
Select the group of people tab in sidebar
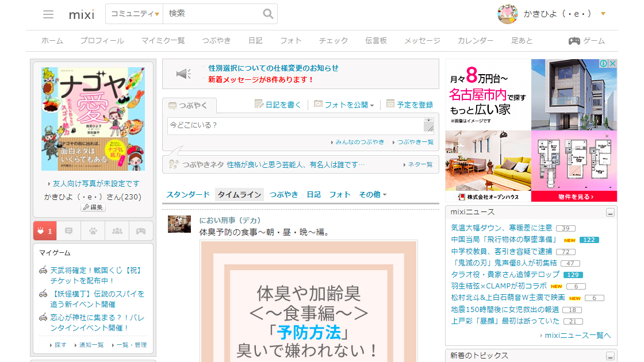117,231
